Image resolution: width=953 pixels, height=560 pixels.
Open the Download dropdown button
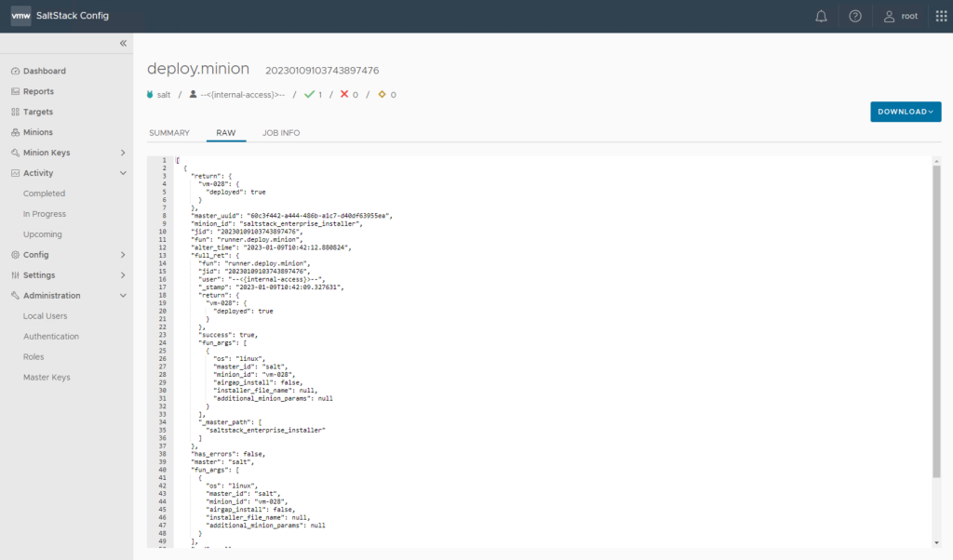click(906, 112)
